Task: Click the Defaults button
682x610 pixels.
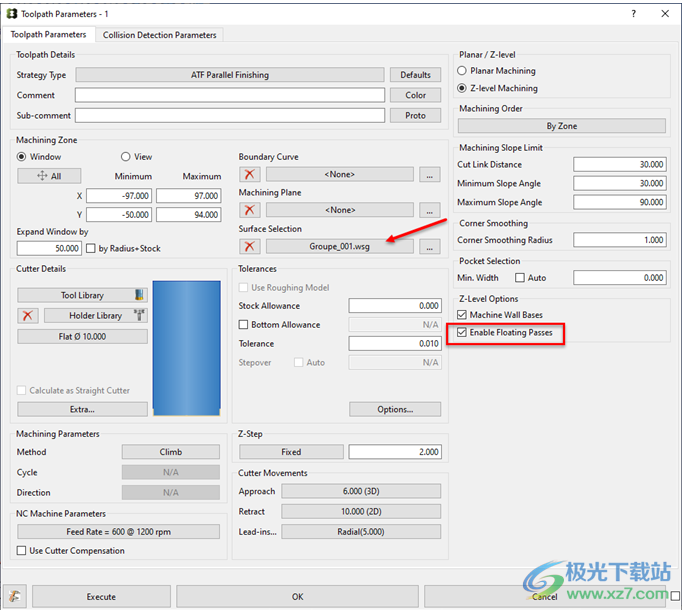Action: pyautogui.click(x=415, y=75)
